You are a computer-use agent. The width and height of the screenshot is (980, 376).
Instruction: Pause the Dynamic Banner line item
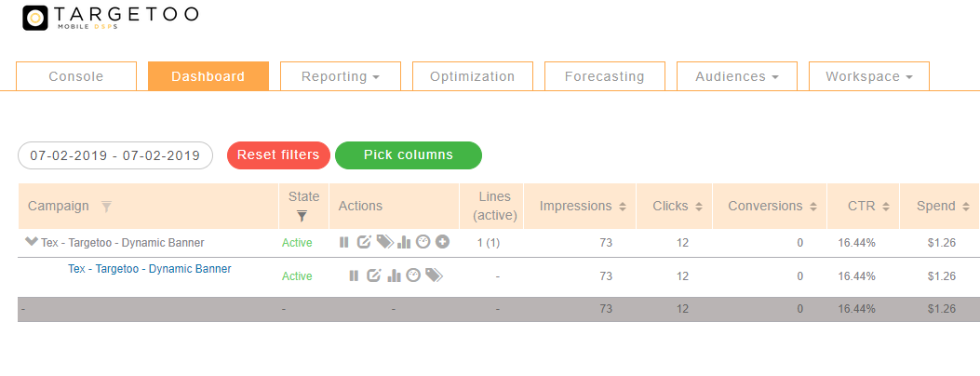[354, 275]
